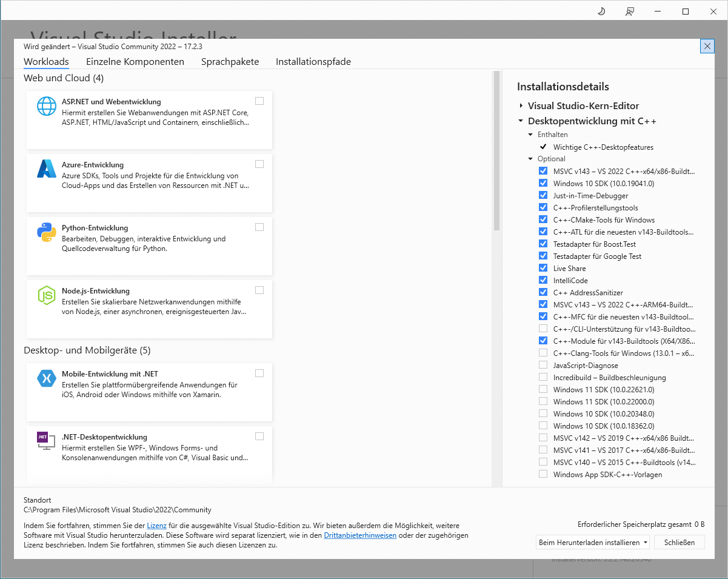Enable the Python-Entwicklung workload checkbox
728x579 pixels.
259,227
